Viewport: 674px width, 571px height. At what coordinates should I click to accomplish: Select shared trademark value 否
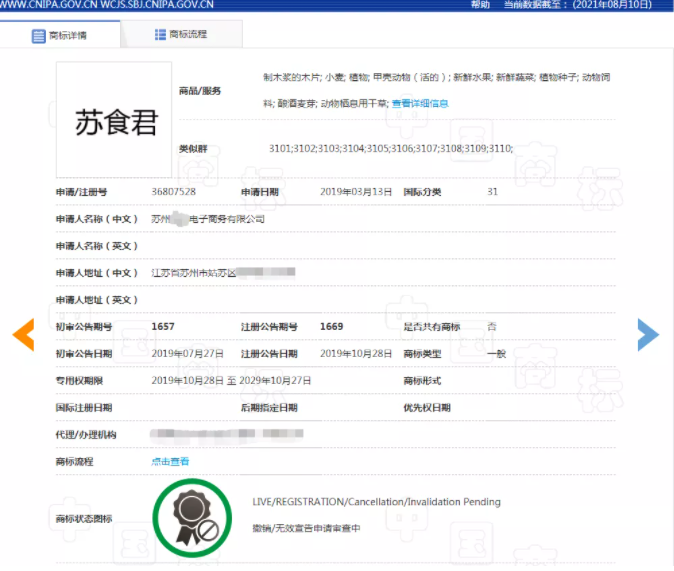click(x=492, y=326)
